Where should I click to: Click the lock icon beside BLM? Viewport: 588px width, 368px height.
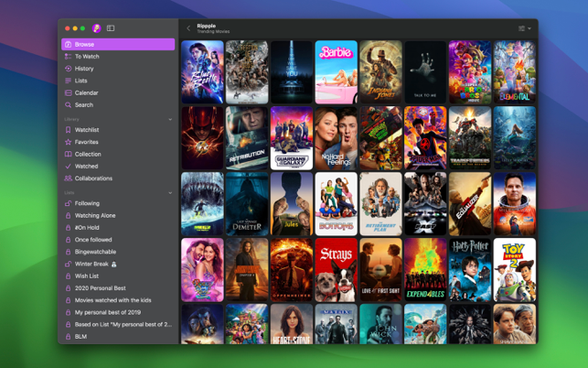[68, 337]
